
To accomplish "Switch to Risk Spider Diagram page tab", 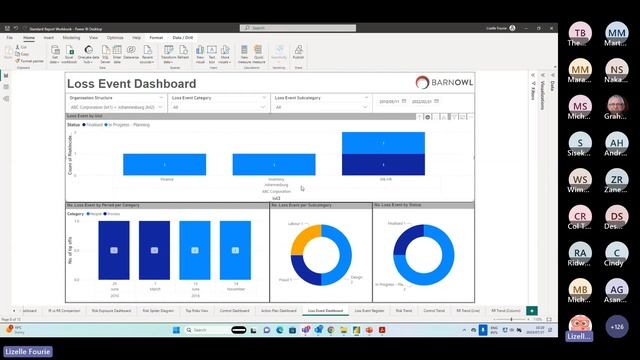I will 158,311.
